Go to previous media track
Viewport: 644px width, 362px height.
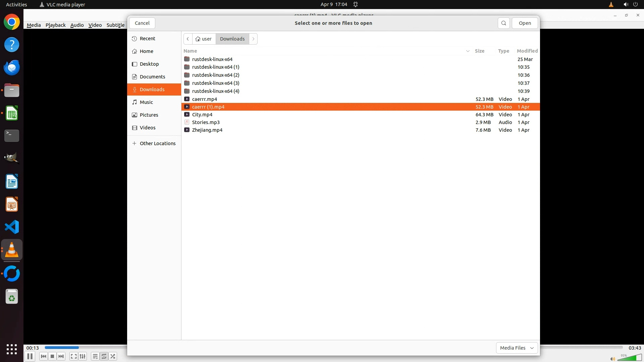(x=43, y=356)
